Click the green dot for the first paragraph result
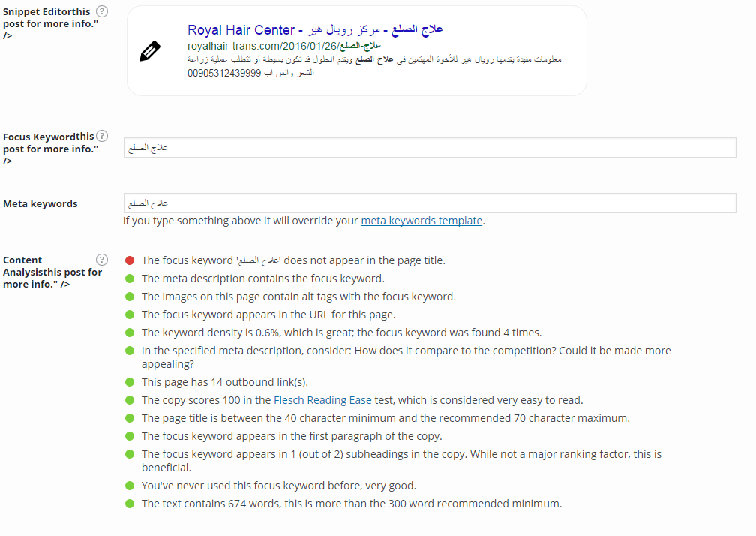Viewport: 756px width, 536px height. (x=130, y=436)
